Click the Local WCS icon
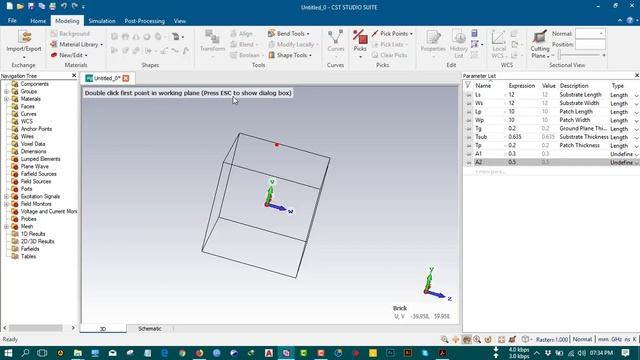Viewport: 640px width, 360px height. pos(498,37)
